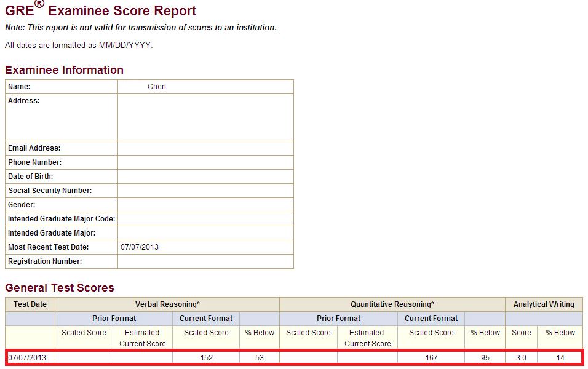Click Current Format under Verbal Reasoning

[206, 319]
